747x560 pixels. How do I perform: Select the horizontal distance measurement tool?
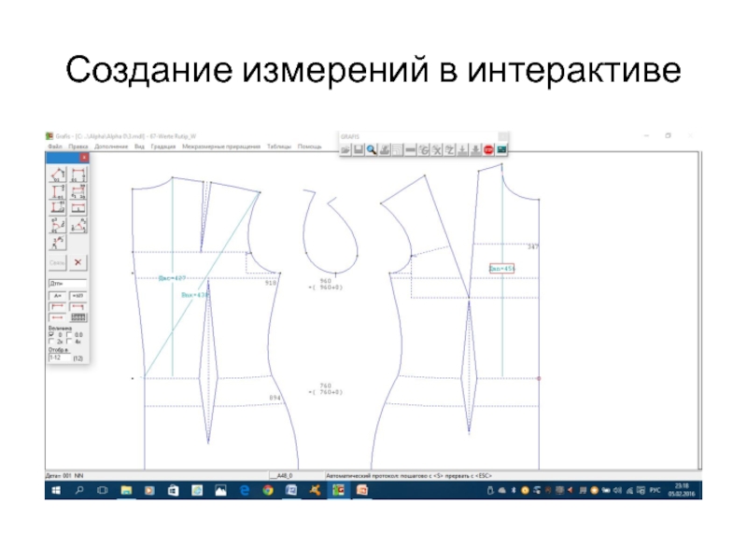78,175
